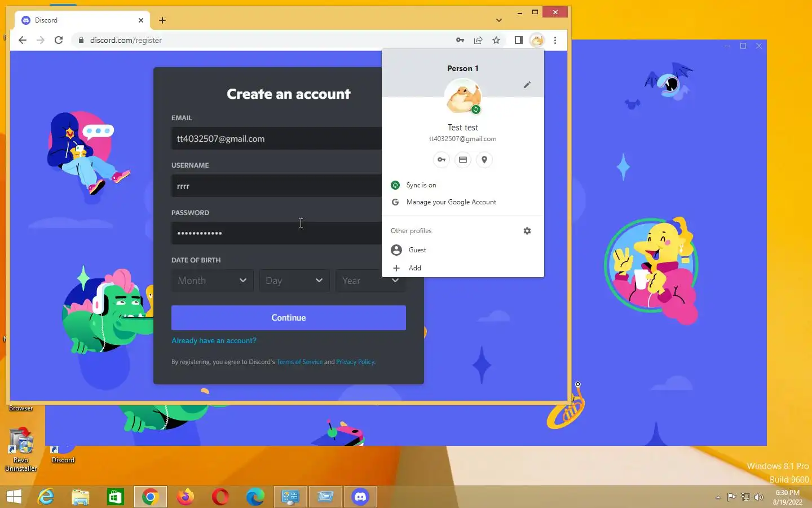Open the Chrome side panel icon
812x508 pixels.
pos(518,40)
